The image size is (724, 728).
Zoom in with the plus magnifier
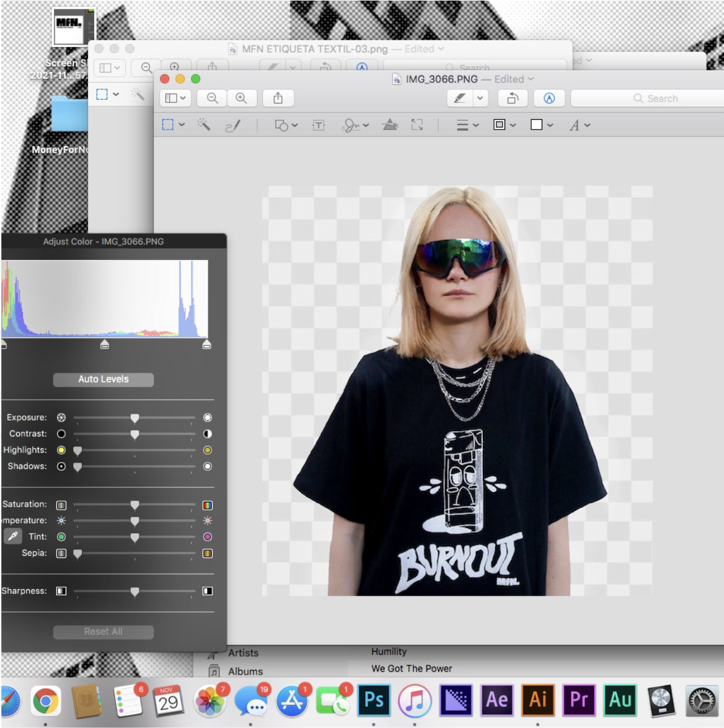pyautogui.click(x=241, y=98)
